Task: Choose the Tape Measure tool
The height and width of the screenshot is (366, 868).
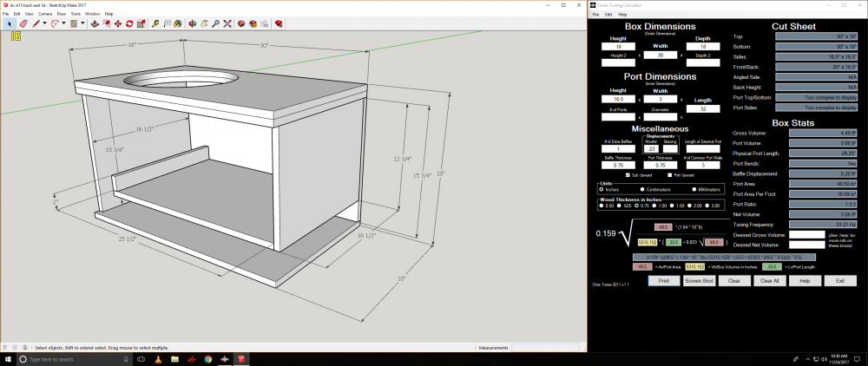Action: (155, 23)
